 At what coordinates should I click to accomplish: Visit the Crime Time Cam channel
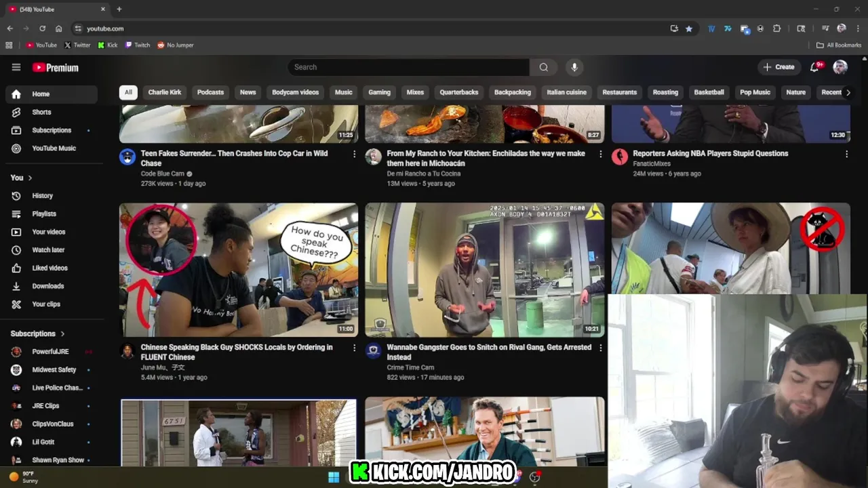click(410, 367)
